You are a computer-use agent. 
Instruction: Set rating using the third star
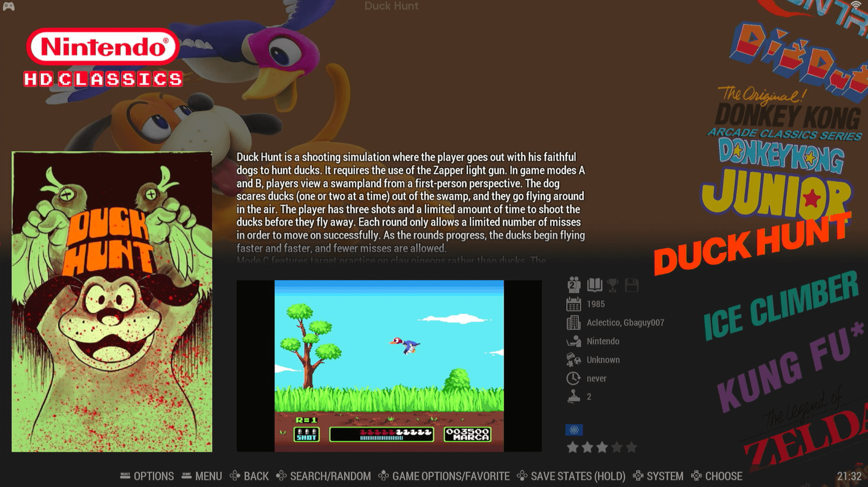coord(602,447)
